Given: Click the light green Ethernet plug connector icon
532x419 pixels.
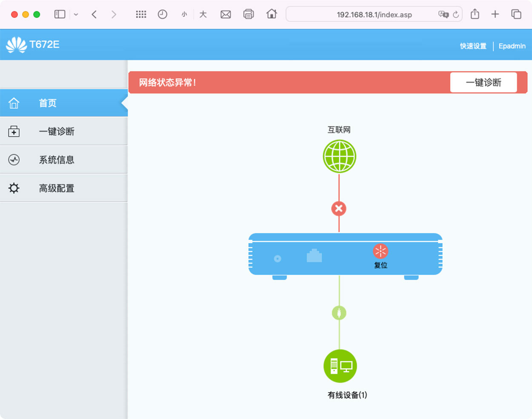Looking at the screenshot, I should point(339,313).
